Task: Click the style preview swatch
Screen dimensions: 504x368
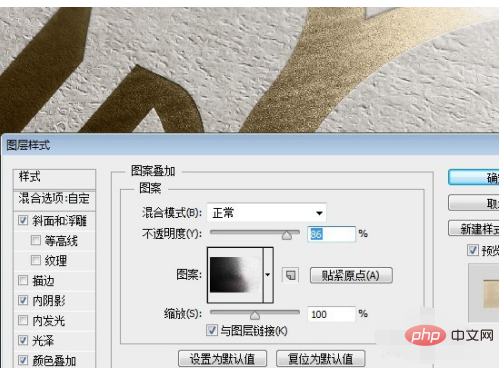Action: [x=491, y=294]
